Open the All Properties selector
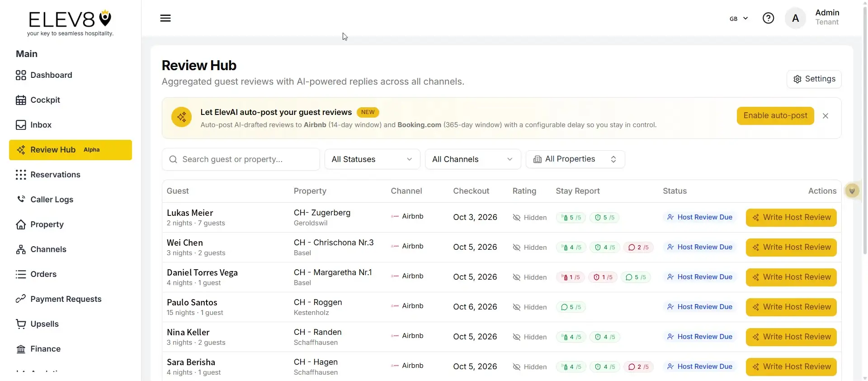 pos(575,159)
